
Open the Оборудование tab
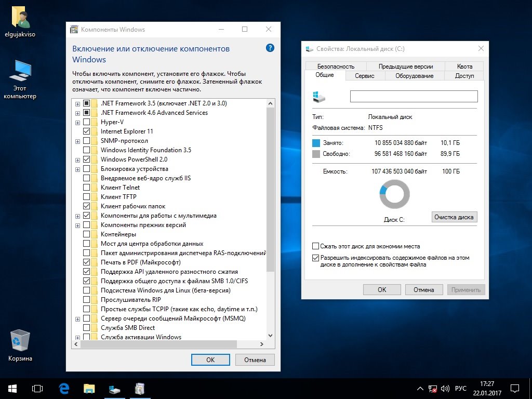[414, 76]
